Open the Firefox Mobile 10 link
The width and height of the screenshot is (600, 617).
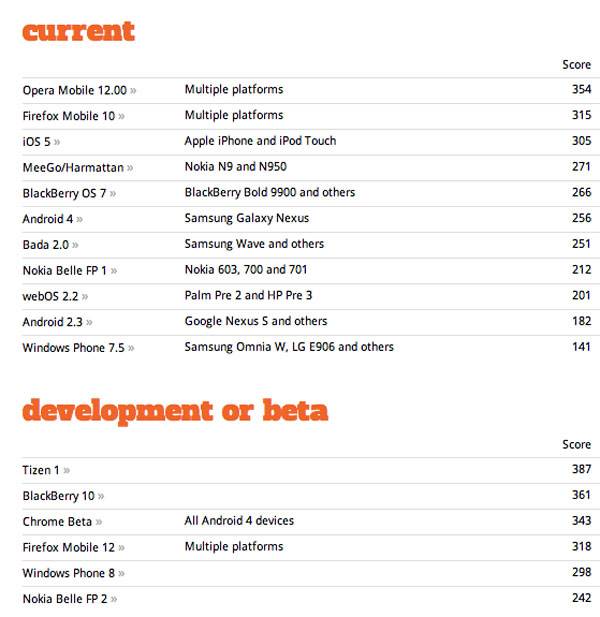(x=73, y=116)
